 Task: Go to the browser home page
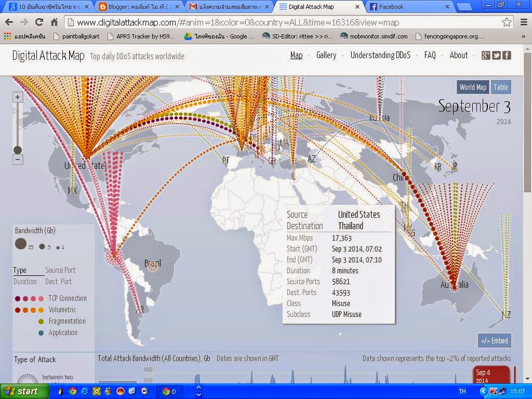tap(54, 22)
